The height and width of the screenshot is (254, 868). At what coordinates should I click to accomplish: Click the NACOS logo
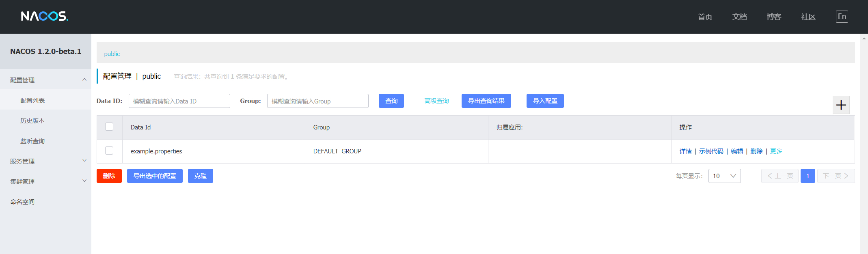coord(44,16)
